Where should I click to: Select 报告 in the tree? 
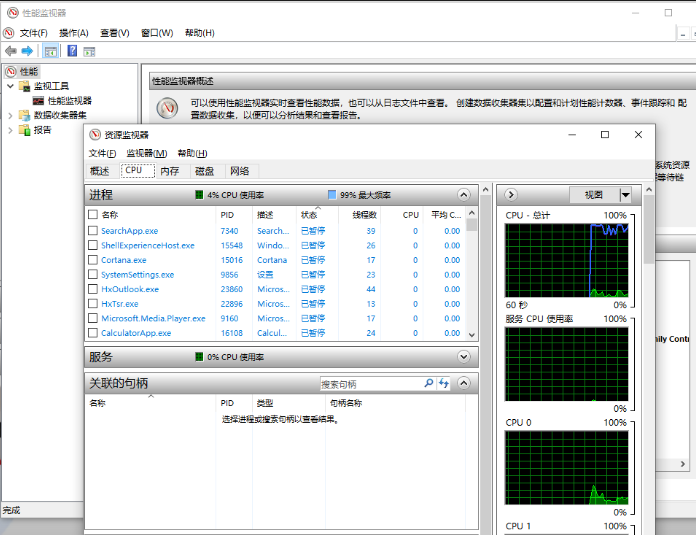click(43, 130)
